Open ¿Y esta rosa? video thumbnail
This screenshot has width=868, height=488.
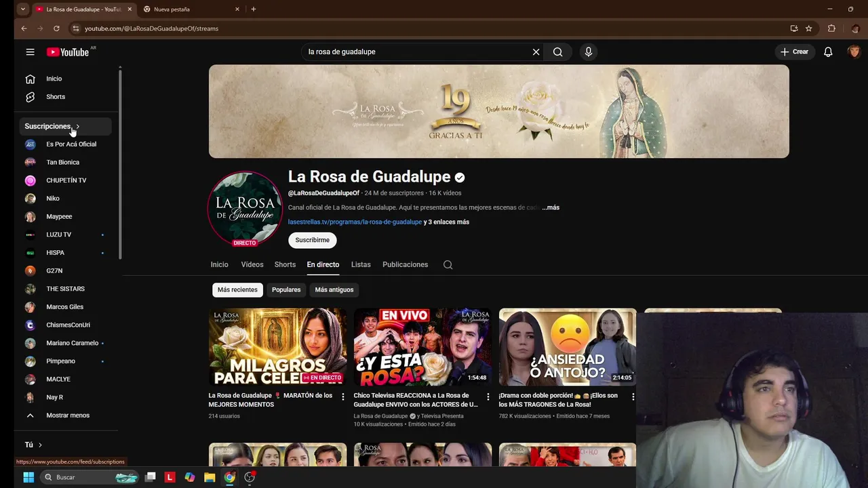(x=422, y=347)
